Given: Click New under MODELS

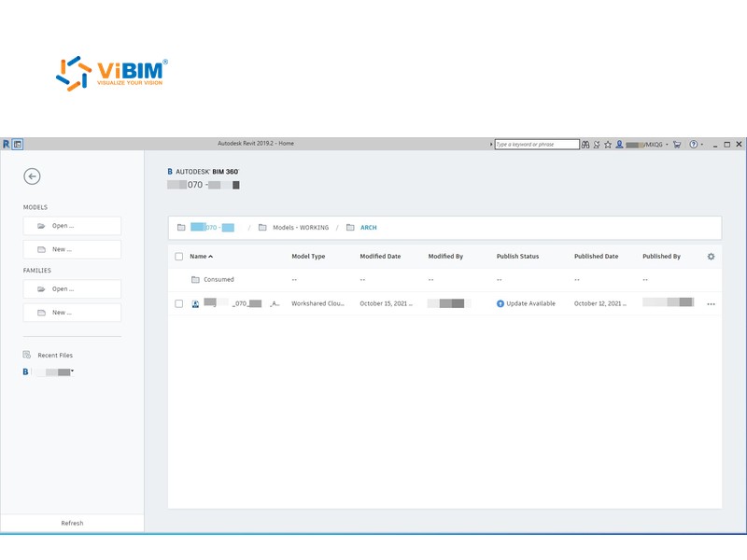Looking at the screenshot, I should point(72,249).
